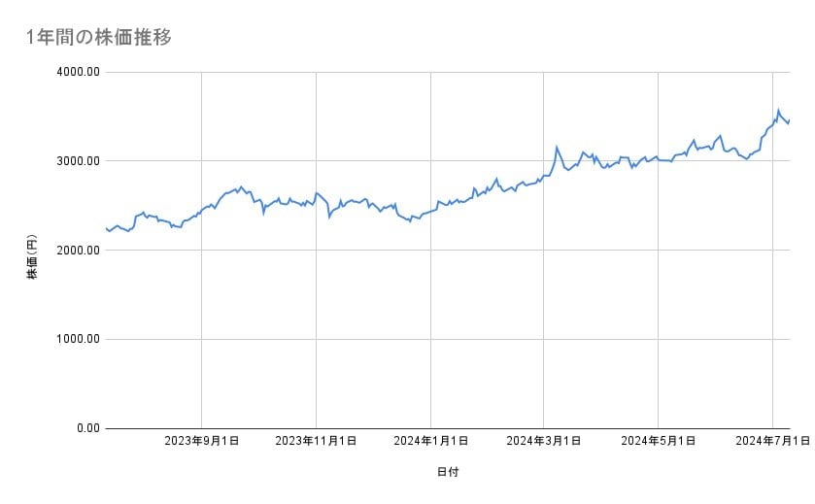Select the 2024年3月1日 date label
815x504 pixels.
pos(544,441)
